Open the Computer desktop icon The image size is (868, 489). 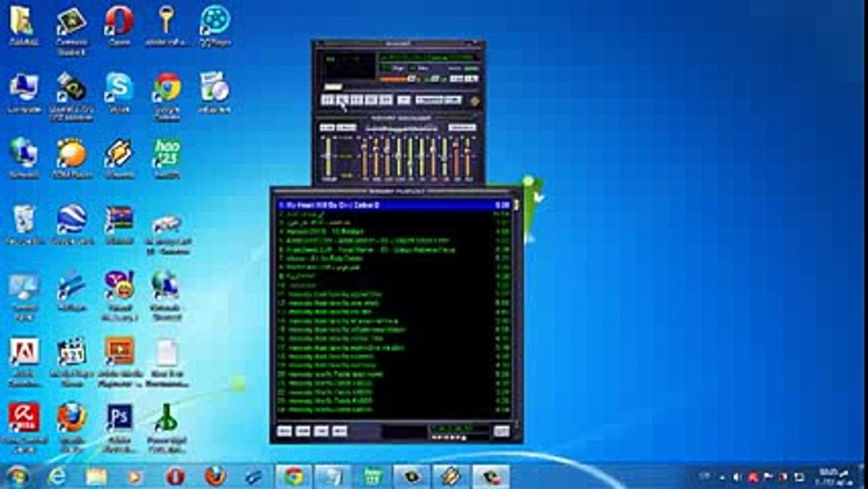(24, 92)
